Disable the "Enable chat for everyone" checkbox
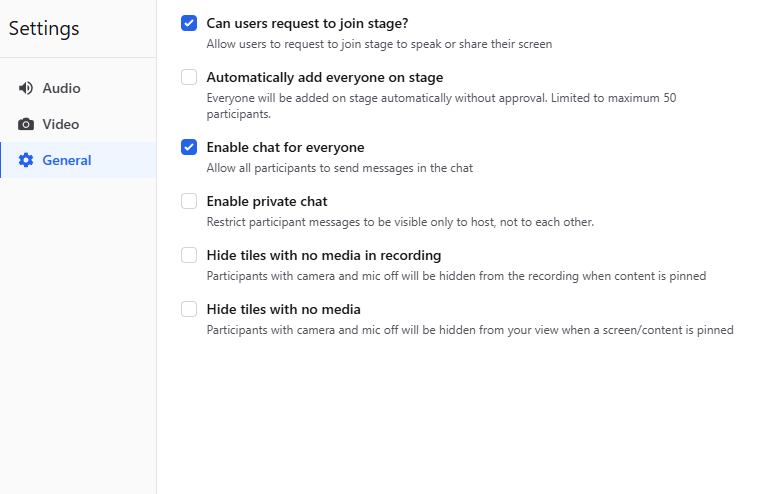The image size is (761, 494). pos(189,147)
